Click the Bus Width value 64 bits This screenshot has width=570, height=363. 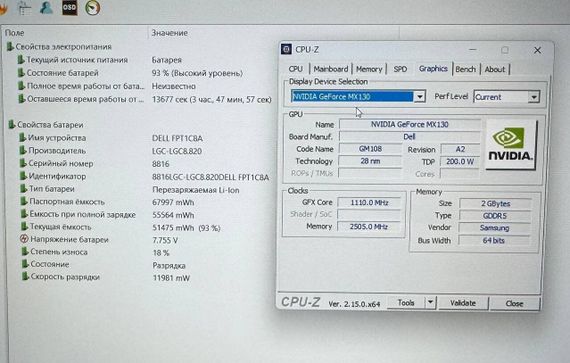[x=494, y=240]
